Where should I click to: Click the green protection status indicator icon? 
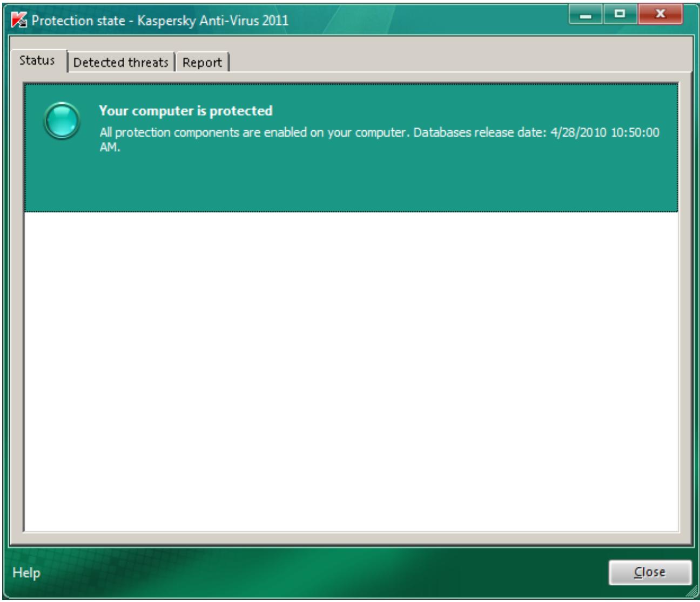click(62, 121)
